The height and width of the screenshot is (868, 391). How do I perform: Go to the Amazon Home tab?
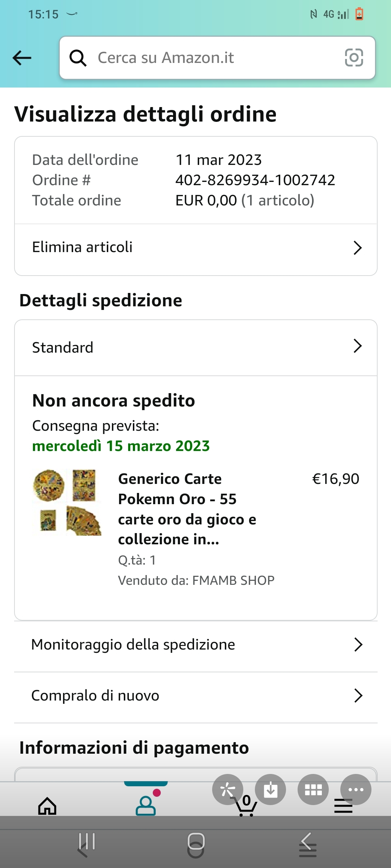(x=47, y=806)
